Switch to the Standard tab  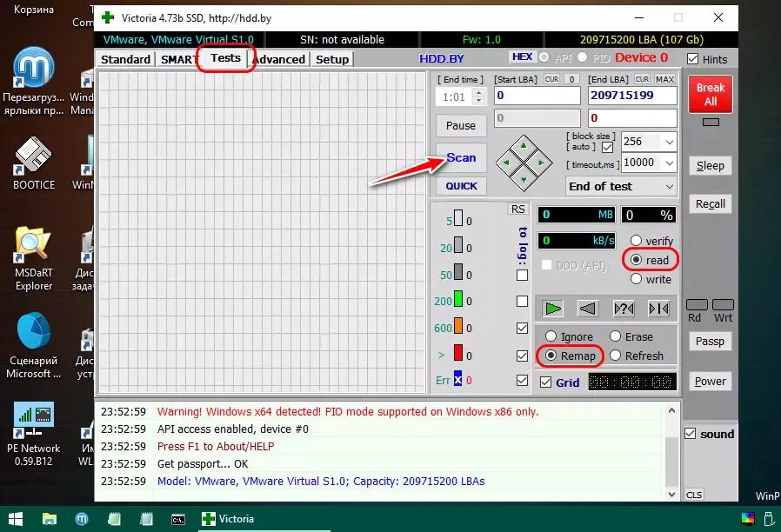(x=125, y=59)
